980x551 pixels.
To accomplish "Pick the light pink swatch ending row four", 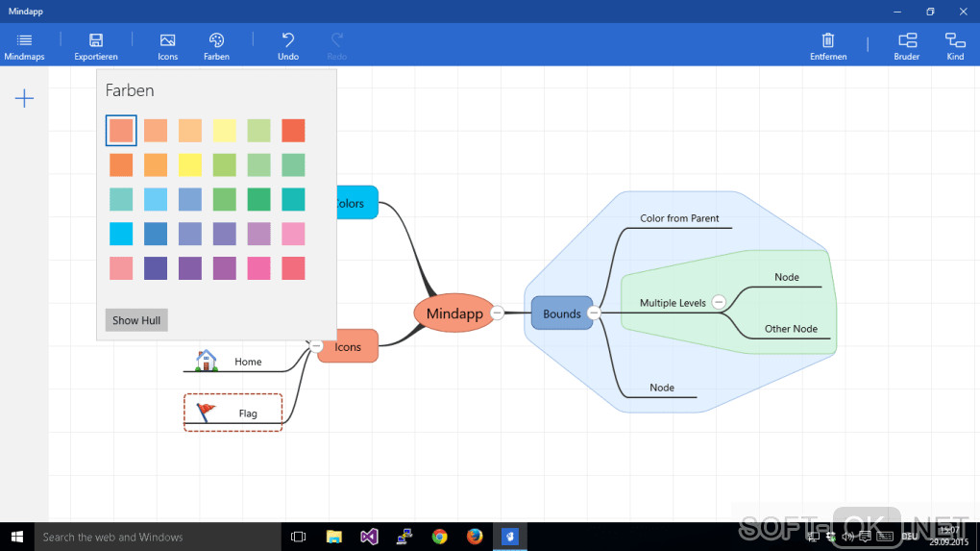I will tap(293, 234).
